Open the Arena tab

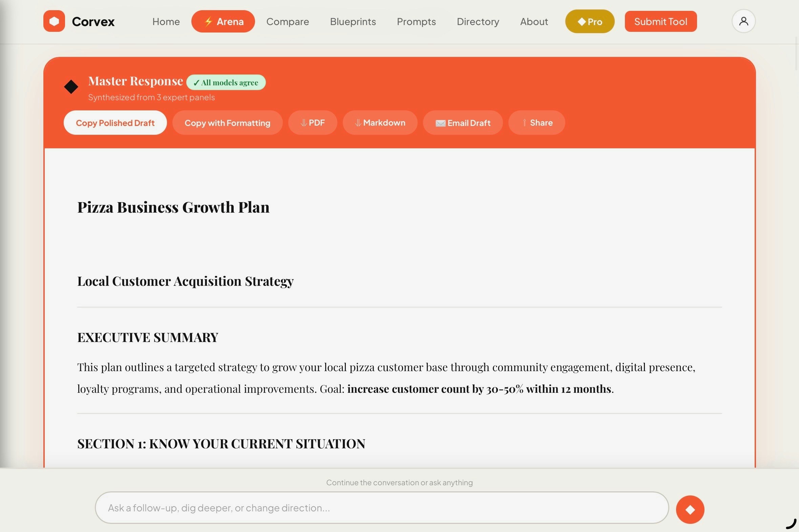[x=223, y=21]
